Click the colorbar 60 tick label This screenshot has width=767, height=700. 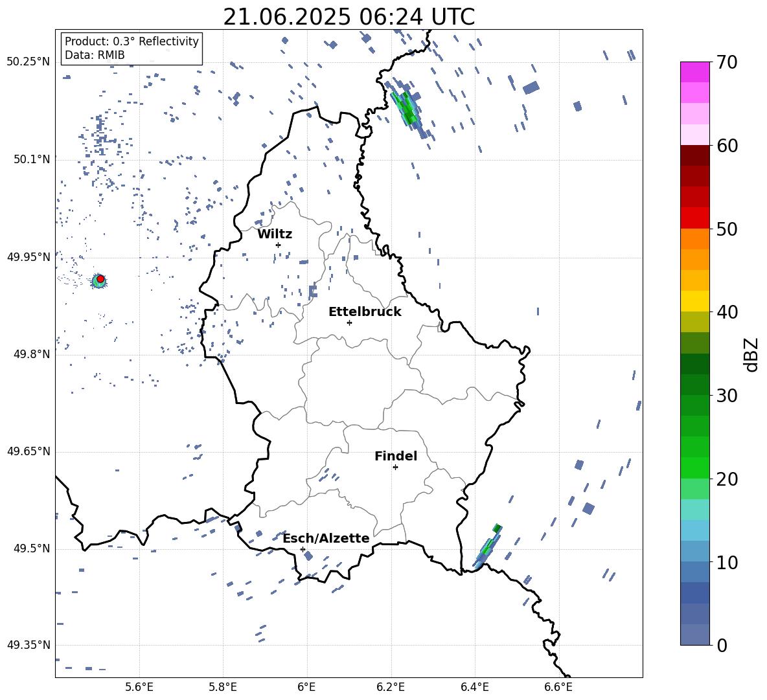[x=726, y=146]
